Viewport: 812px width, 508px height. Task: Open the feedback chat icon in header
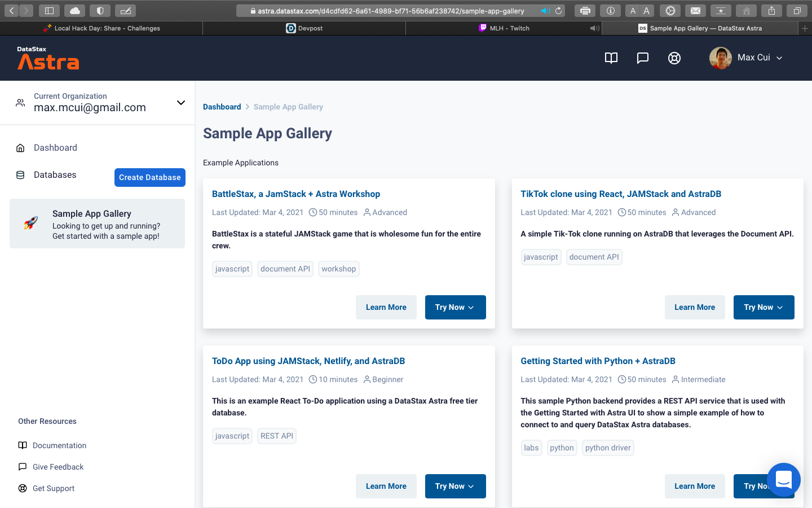tap(643, 58)
